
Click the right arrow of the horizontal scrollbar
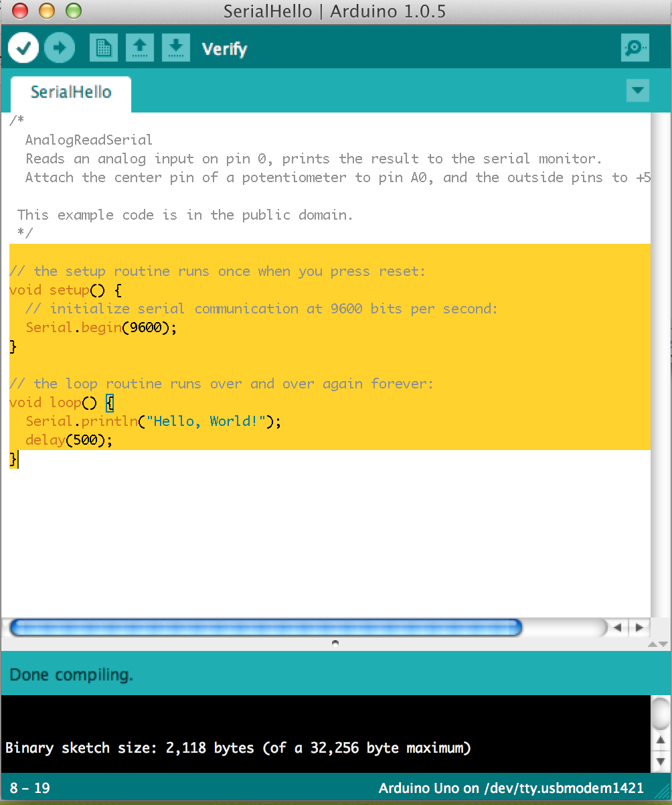640,628
